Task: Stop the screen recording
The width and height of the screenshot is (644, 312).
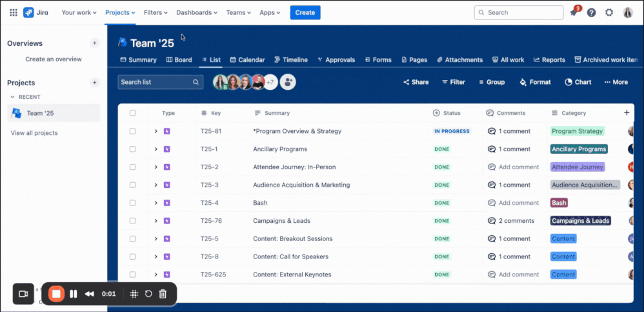Action: click(56, 294)
